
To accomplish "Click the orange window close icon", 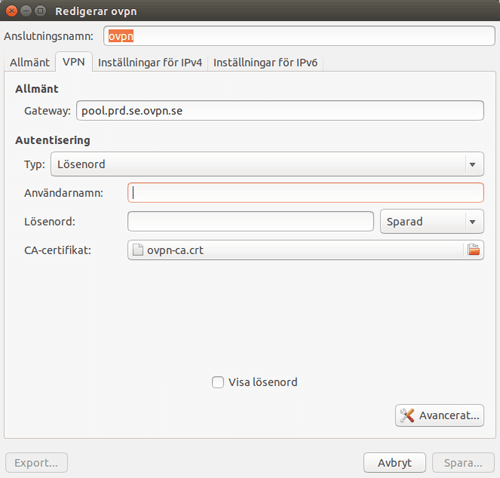I will click(x=11, y=11).
